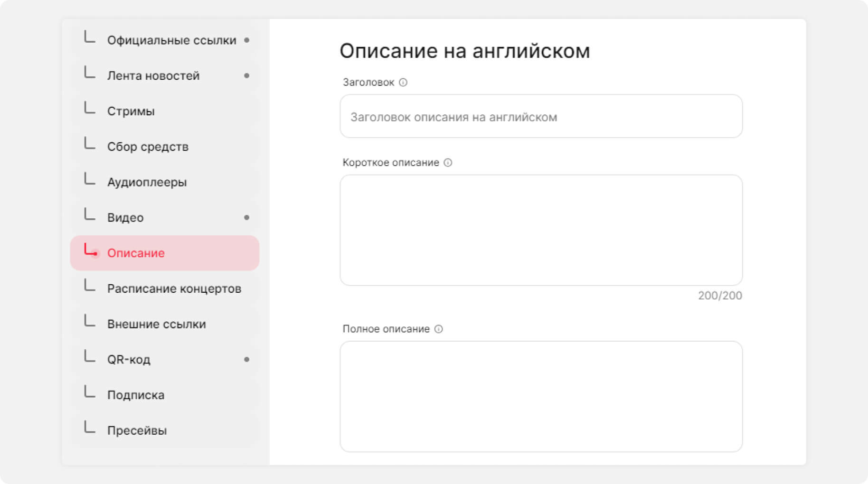Click into the Короткое описание text area
The width and height of the screenshot is (868, 484).
point(541,230)
